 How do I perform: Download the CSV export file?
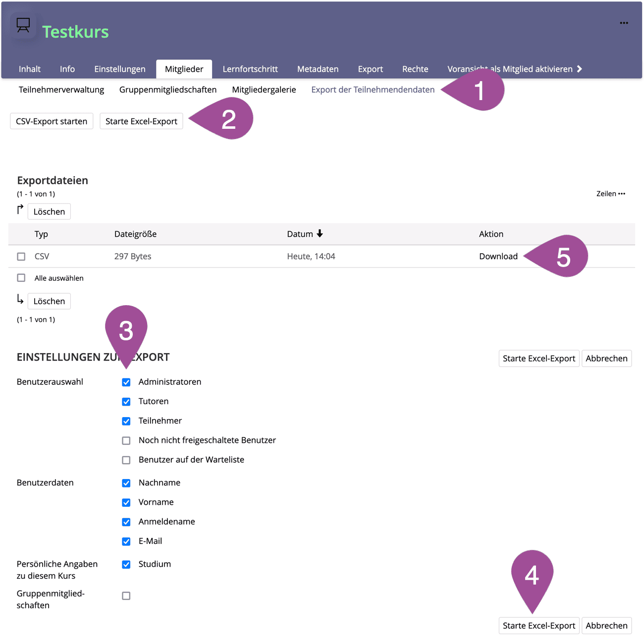coord(498,257)
